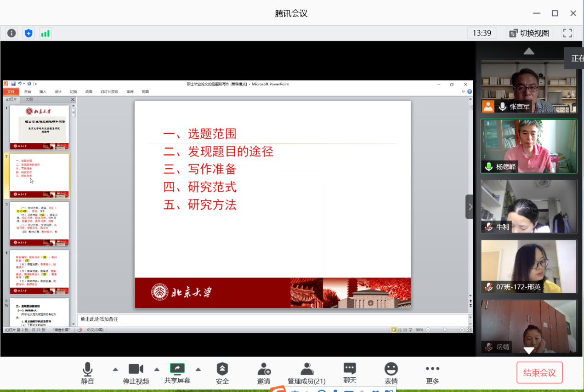Click End Meeting (结束会议) button
This screenshot has height=392, width=584.
[x=539, y=373]
